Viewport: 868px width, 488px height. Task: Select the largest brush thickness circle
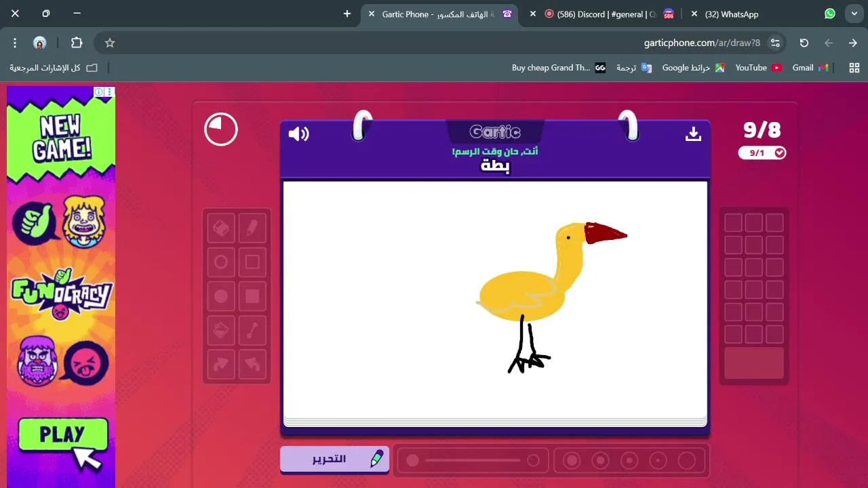coord(572,461)
